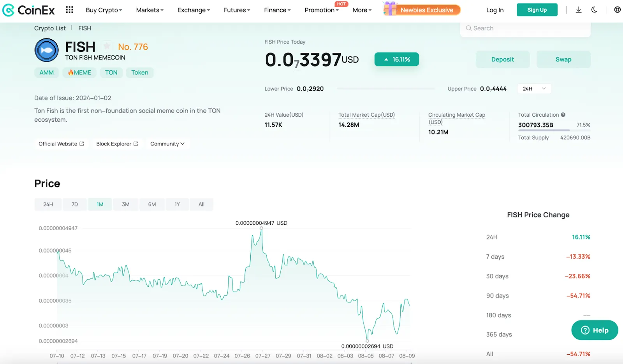The height and width of the screenshot is (364, 623).
Task: Click the TON tag
Action: click(111, 72)
